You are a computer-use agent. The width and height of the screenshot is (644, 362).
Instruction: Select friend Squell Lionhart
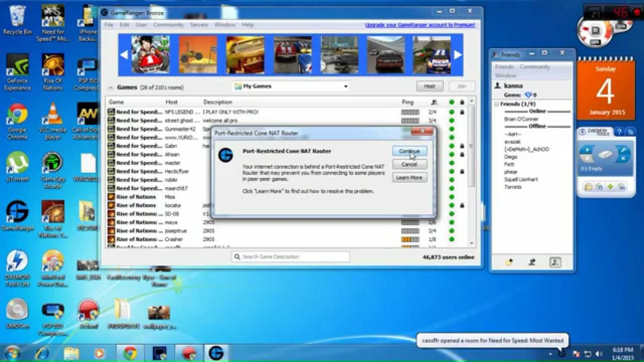[521, 179]
